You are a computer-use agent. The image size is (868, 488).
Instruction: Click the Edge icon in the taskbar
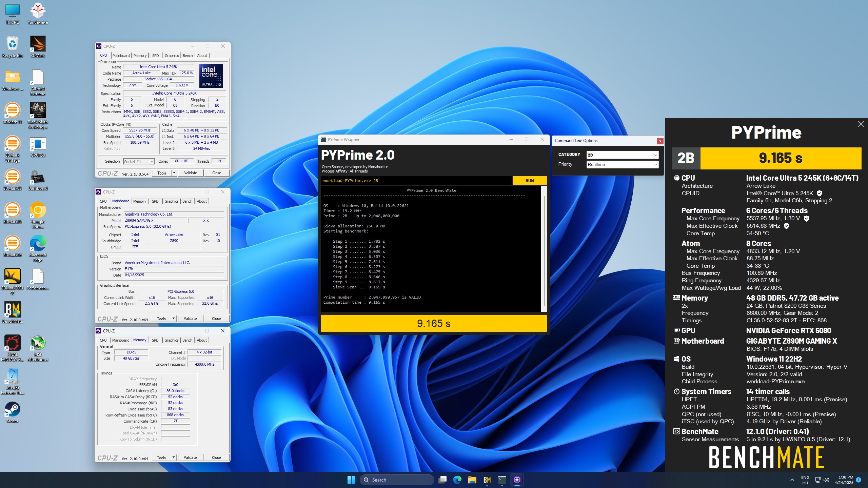[457, 480]
